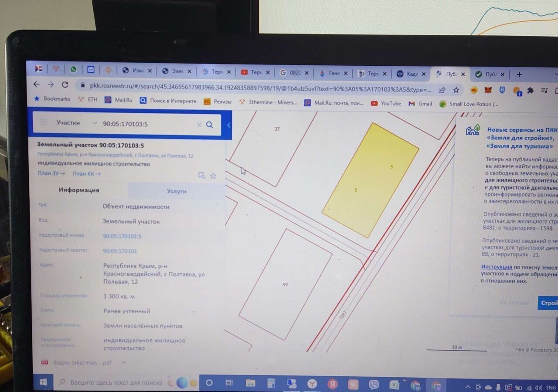Open 'Поиск в Интернете' bookmark

pos(168,101)
